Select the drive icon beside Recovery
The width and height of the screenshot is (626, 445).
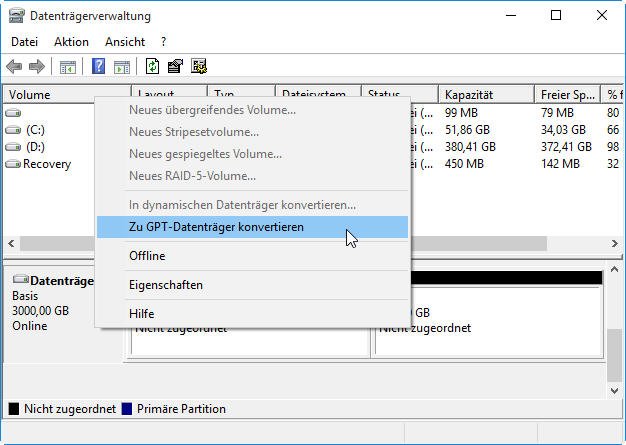(x=13, y=164)
